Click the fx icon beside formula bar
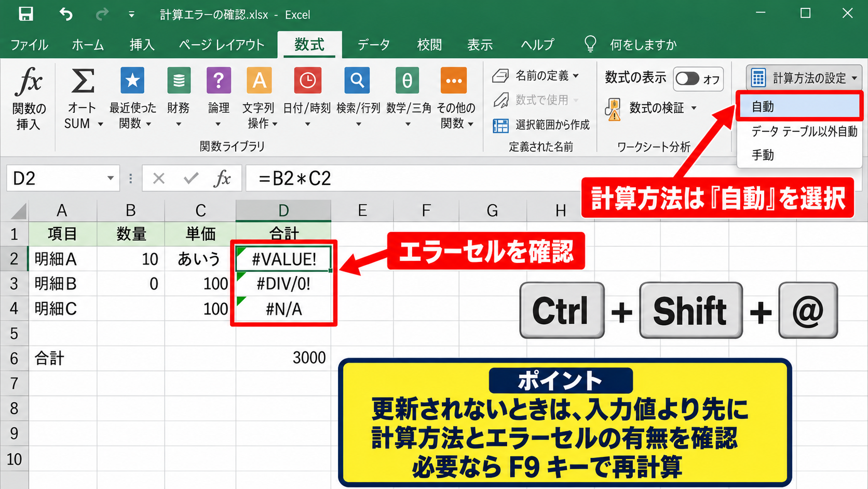Screen dimensions: 868x489 click(222, 179)
